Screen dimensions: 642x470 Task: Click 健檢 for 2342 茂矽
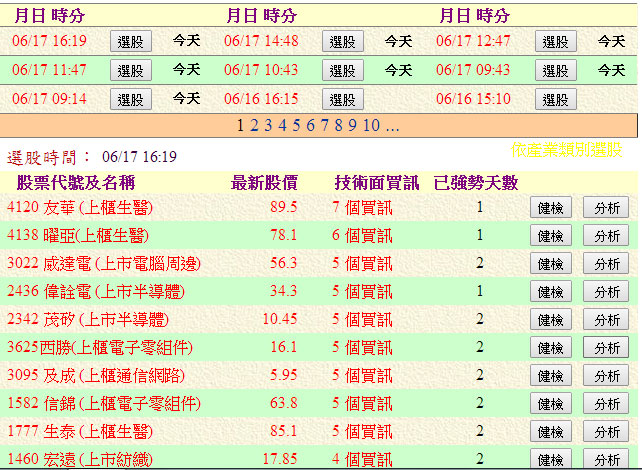(551, 319)
